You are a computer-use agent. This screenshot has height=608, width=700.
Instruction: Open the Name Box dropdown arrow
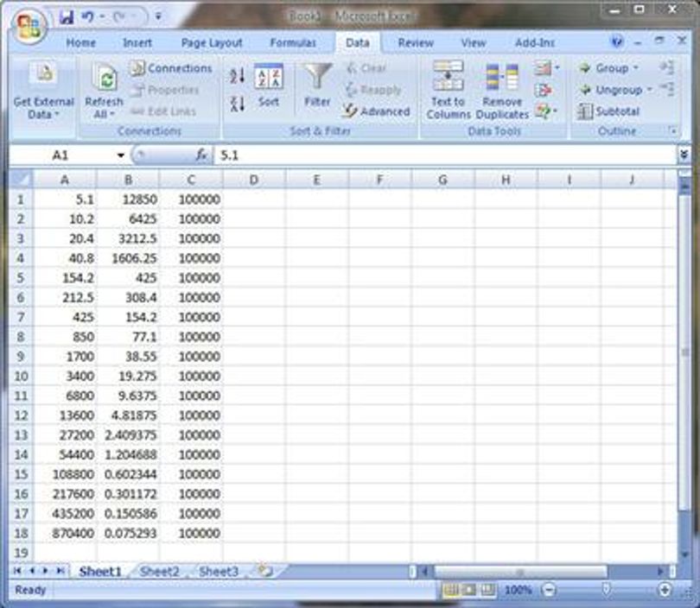coord(121,155)
